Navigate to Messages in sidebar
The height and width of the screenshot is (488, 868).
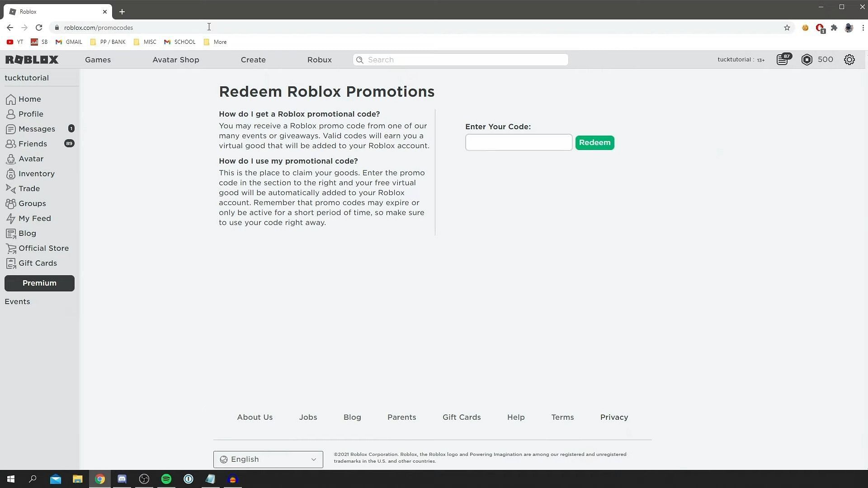coord(37,128)
